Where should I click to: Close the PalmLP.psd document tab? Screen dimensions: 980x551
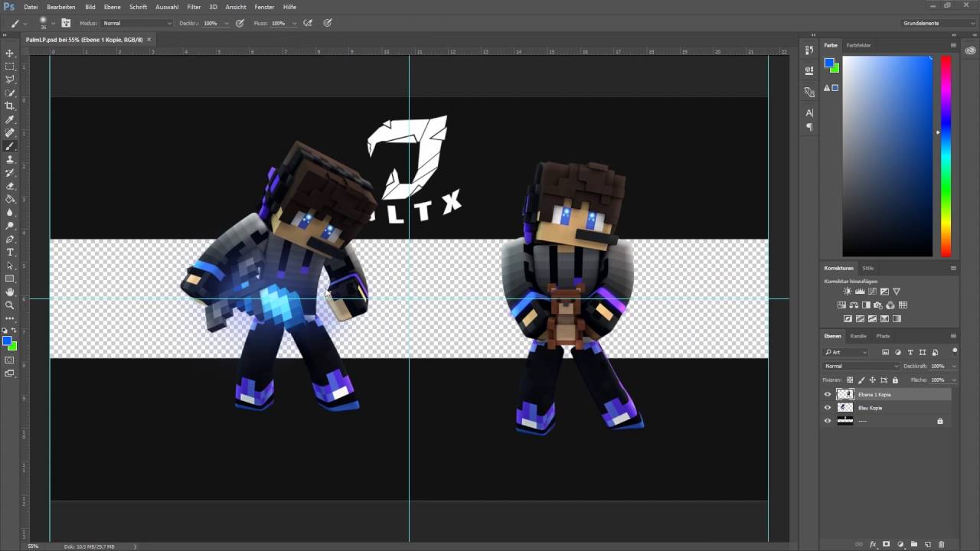click(x=149, y=39)
